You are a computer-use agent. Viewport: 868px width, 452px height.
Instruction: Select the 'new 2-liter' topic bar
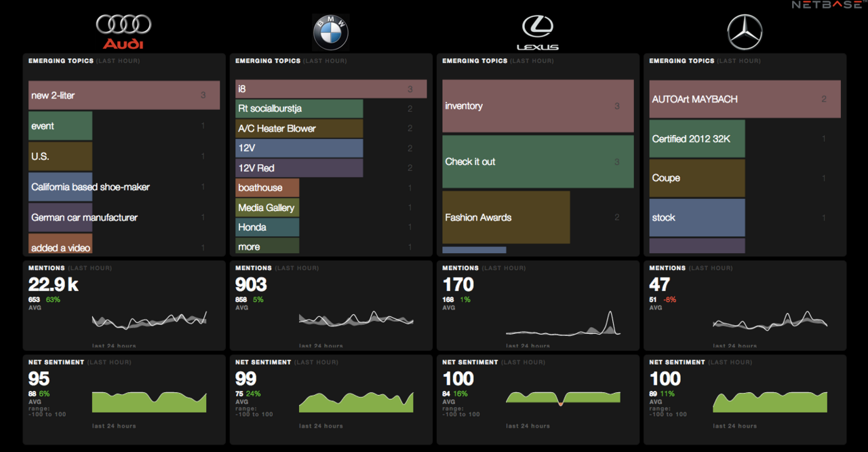point(124,95)
